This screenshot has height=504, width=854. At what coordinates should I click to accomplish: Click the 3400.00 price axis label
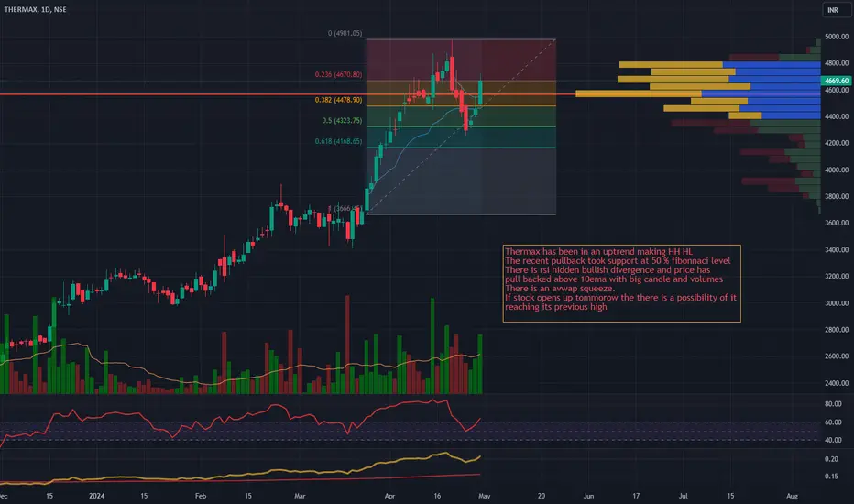click(837, 250)
